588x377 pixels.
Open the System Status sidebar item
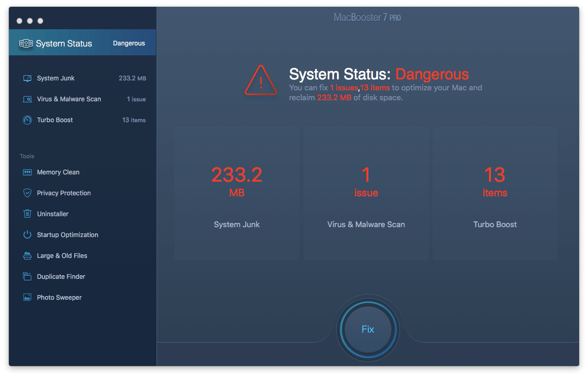click(x=82, y=42)
